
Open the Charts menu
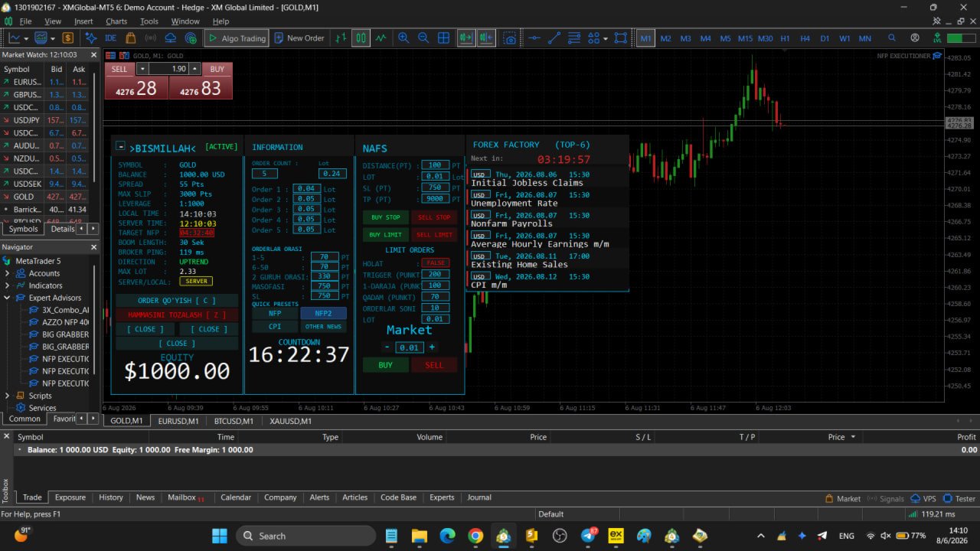[116, 21]
